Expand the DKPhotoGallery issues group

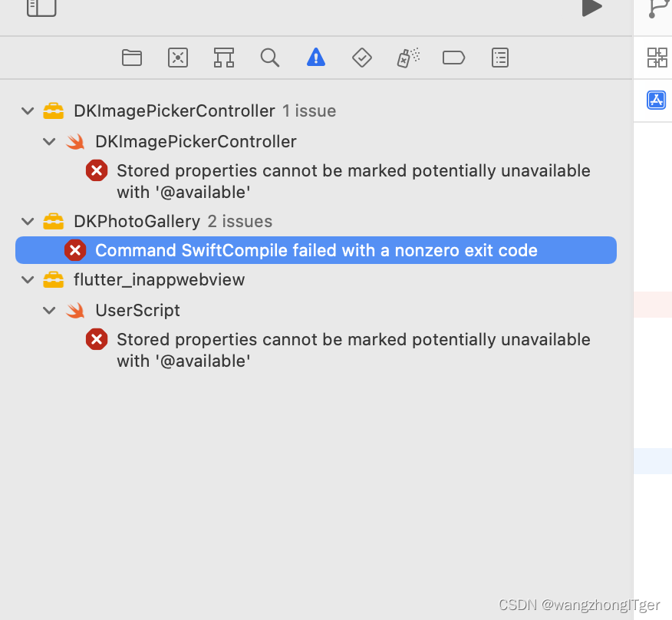(x=28, y=221)
